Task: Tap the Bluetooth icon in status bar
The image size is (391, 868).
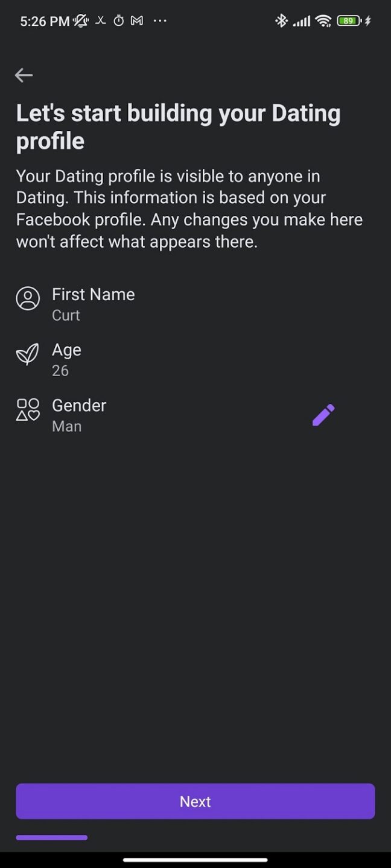Action: pyautogui.click(x=281, y=20)
